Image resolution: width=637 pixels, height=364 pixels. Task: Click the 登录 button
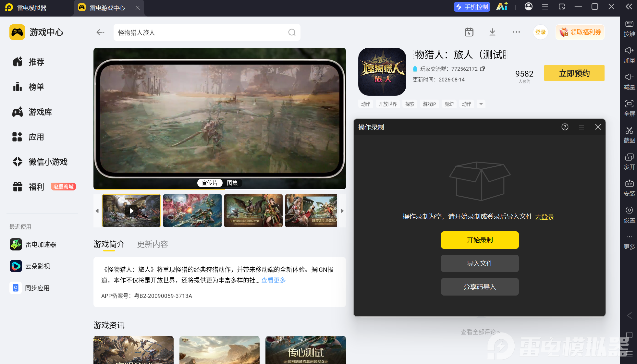540,32
